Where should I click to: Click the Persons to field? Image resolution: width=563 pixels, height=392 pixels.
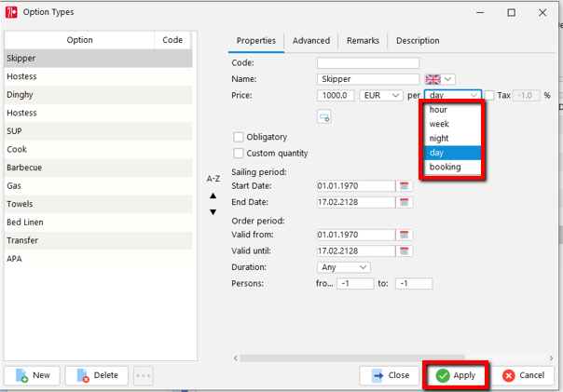click(414, 284)
